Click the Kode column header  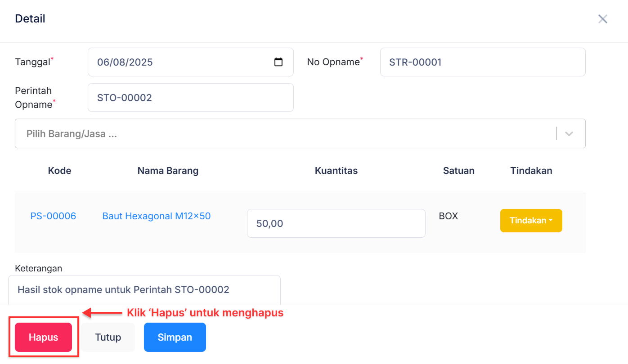point(59,171)
